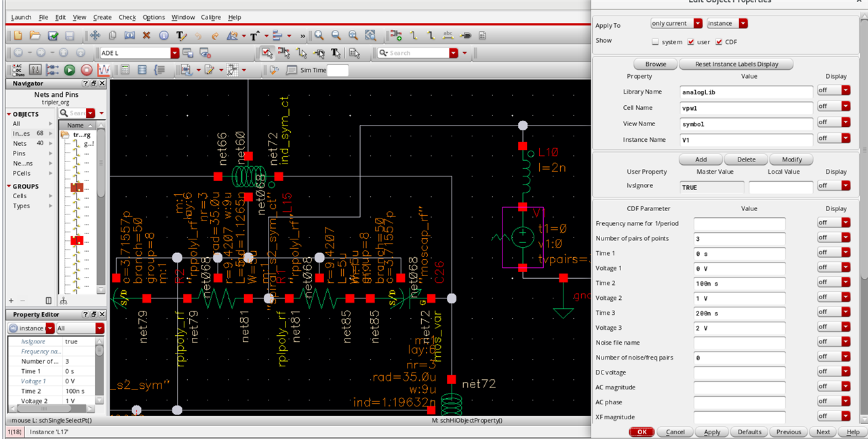Viewport: 868px width, 439px height.
Task: Open the Check menu
Action: [127, 17]
